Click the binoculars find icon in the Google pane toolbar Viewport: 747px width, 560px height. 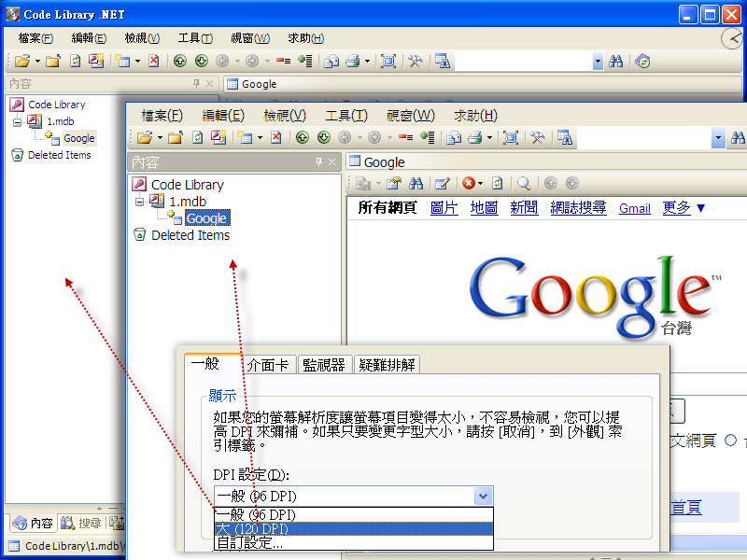(x=416, y=183)
